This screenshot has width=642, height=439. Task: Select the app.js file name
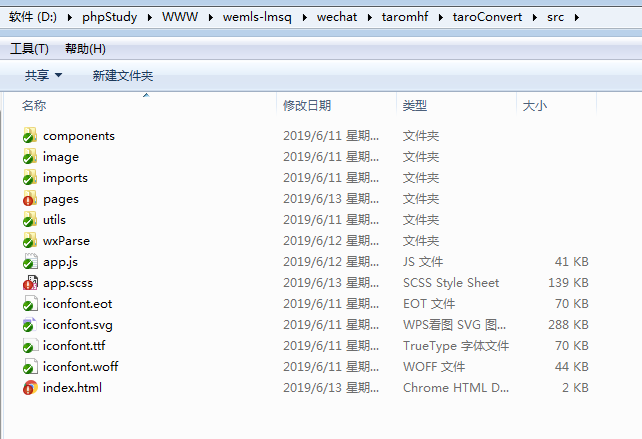coord(60,262)
